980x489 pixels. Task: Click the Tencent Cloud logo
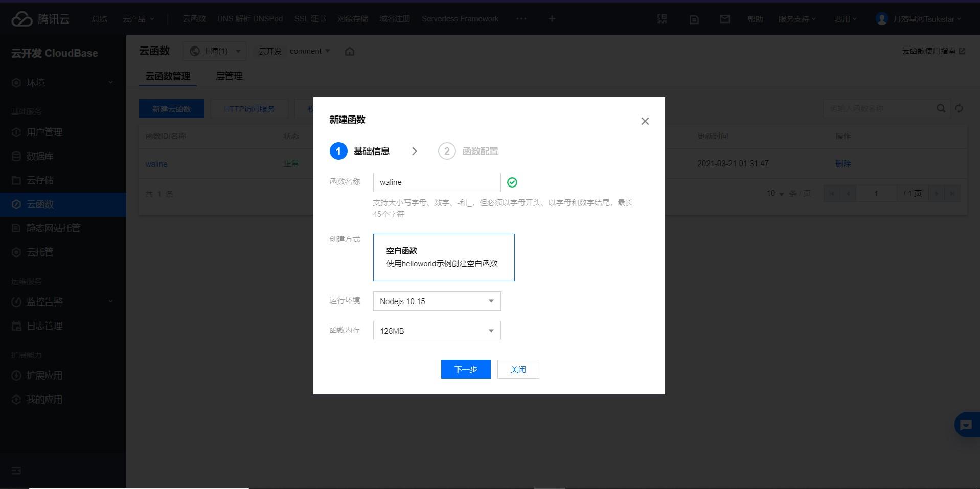(x=40, y=19)
